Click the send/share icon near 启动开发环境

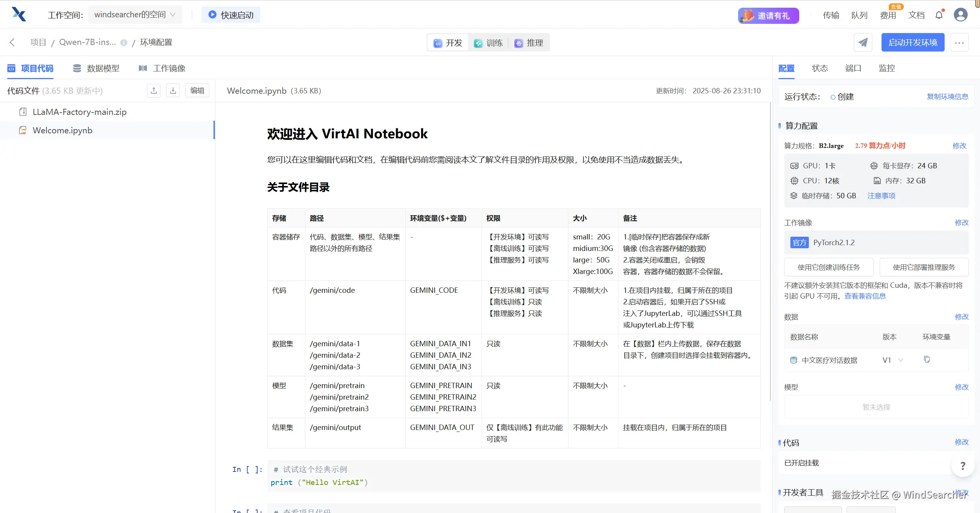tap(863, 42)
